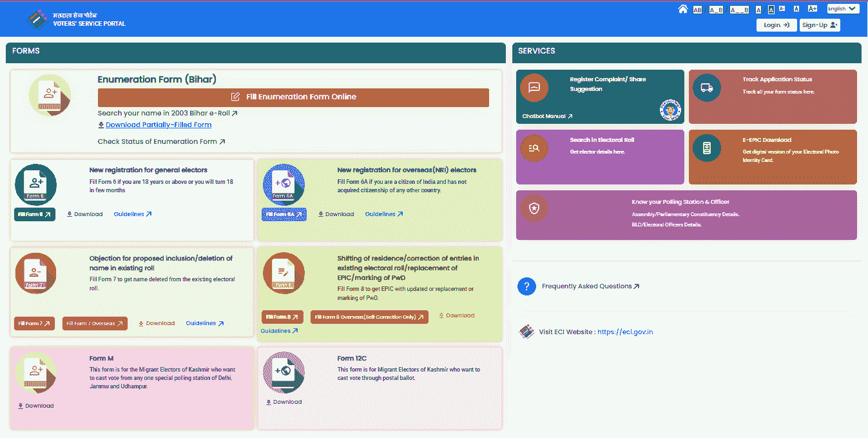
Task: Click the Fill Form 8 button
Action: pyautogui.click(x=283, y=317)
